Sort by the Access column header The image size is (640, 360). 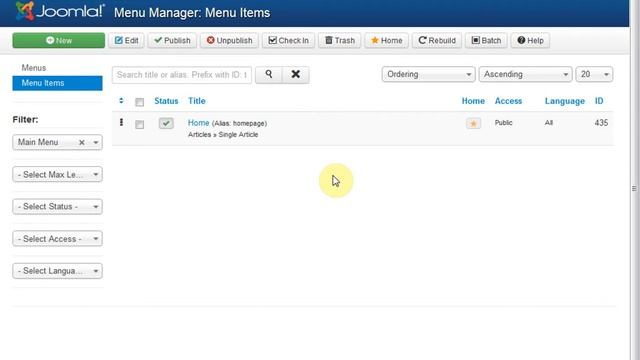pos(508,101)
